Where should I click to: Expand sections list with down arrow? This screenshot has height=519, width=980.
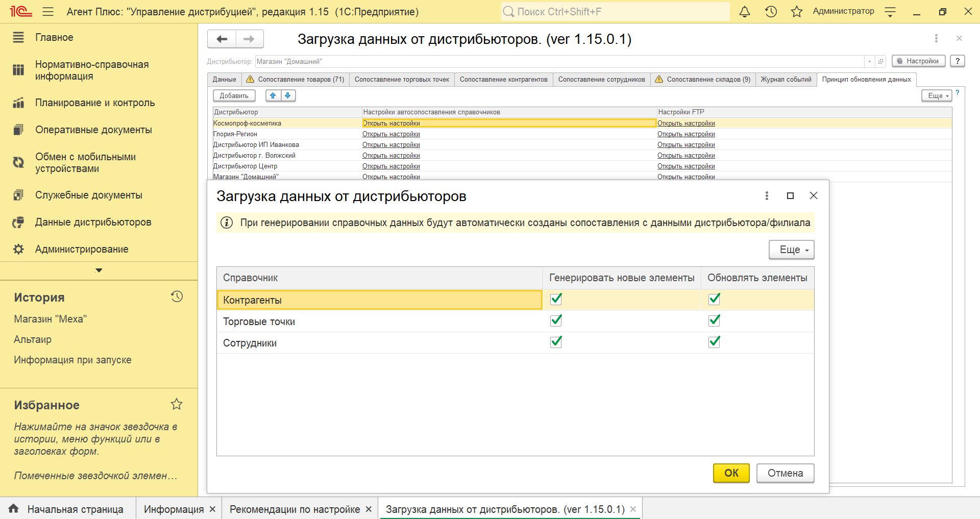(99, 270)
